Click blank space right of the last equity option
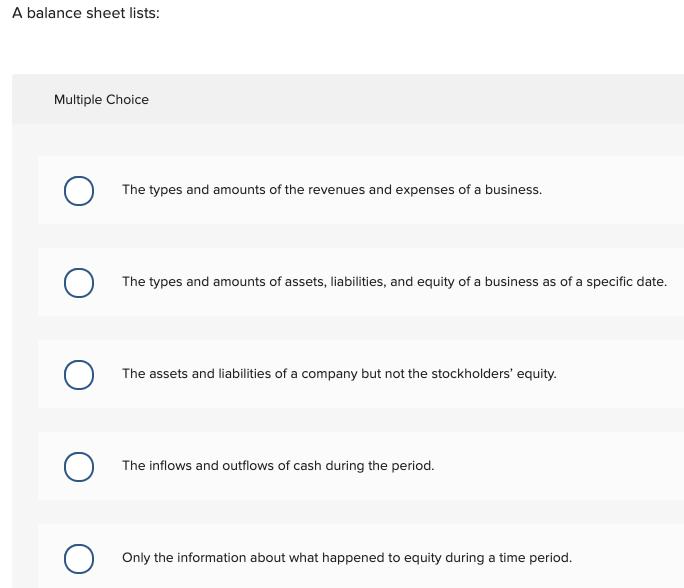This screenshot has width=684, height=588. pos(630,558)
